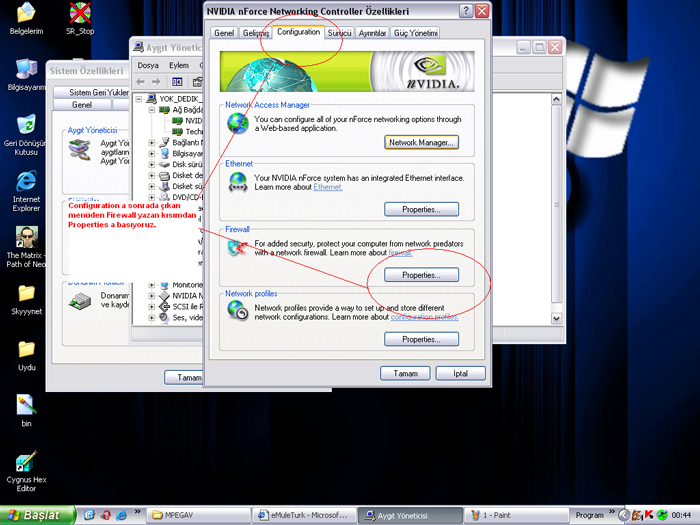700x525 pixels.
Task: Open the Ayrıntılar tab
Action: 372,33
